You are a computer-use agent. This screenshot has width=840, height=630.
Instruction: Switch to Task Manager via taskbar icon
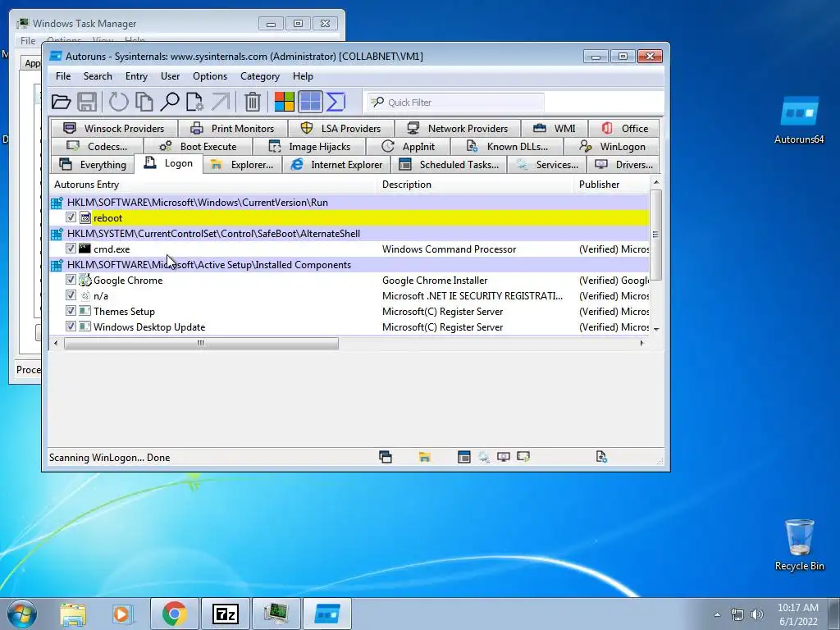(276, 614)
